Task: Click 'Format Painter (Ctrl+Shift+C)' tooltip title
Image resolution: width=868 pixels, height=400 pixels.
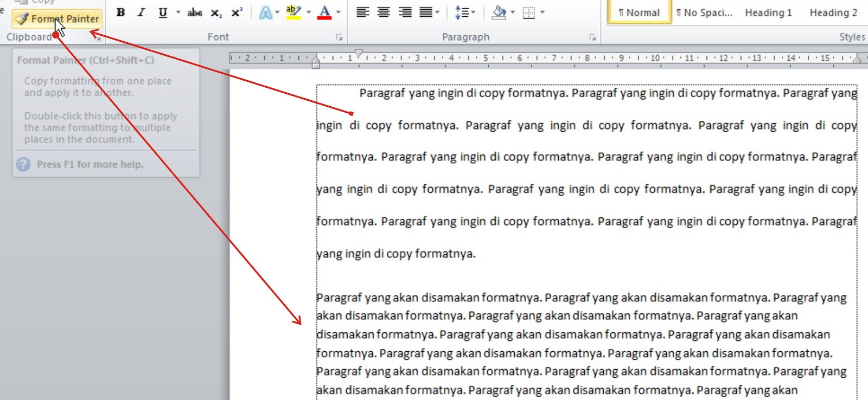Action: pyautogui.click(x=86, y=60)
